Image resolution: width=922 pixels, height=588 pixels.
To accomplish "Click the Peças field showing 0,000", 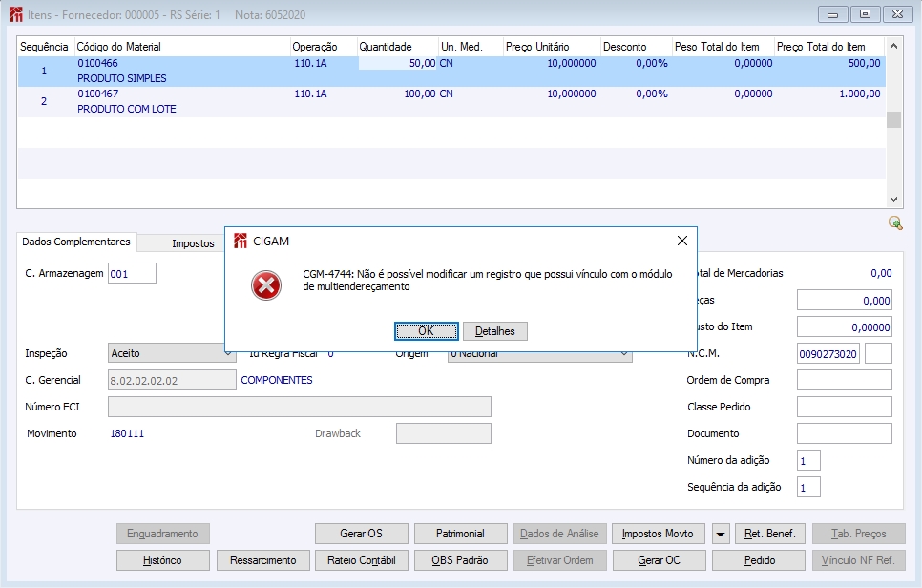I will coord(845,301).
